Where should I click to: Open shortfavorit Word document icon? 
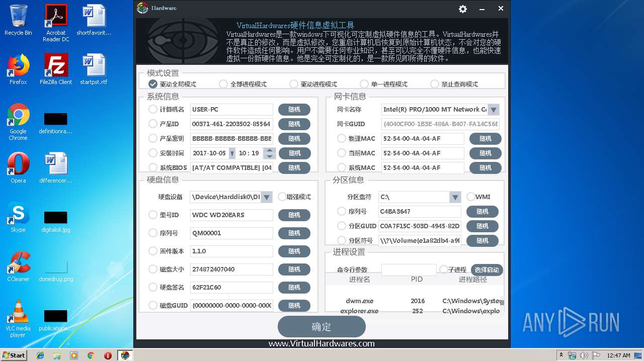click(94, 20)
